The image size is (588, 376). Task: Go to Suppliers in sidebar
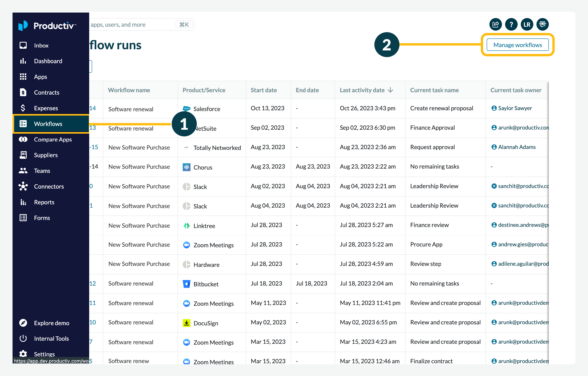[46, 155]
